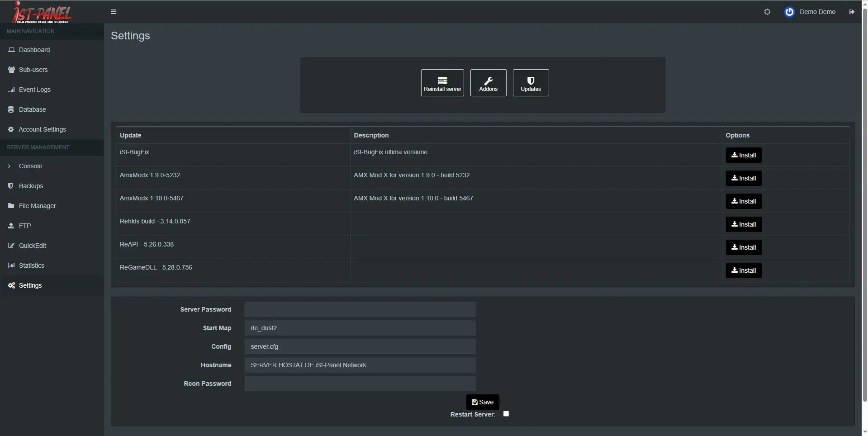
Task: Open the Demo Demo user profile
Action: [x=817, y=12]
